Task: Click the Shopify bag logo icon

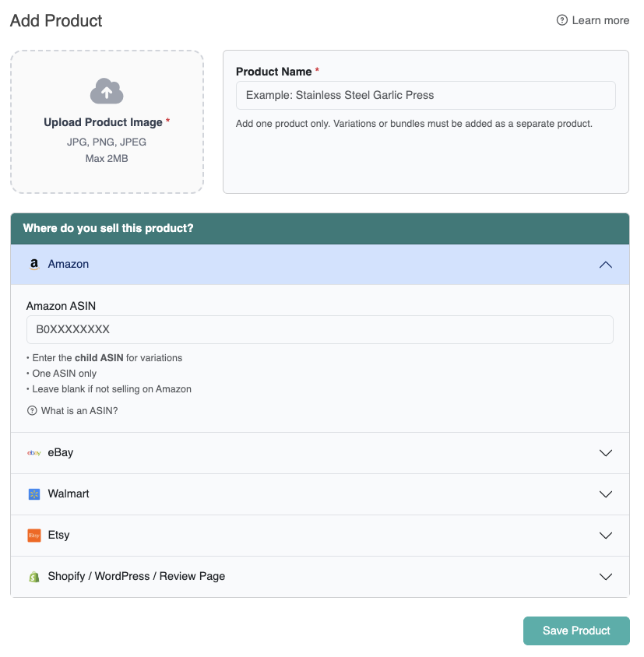Action: pos(34,577)
